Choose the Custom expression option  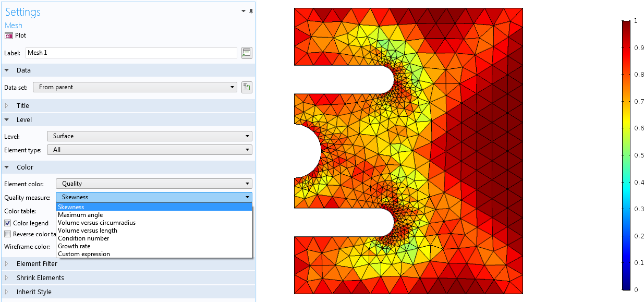click(x=84, y=254)
